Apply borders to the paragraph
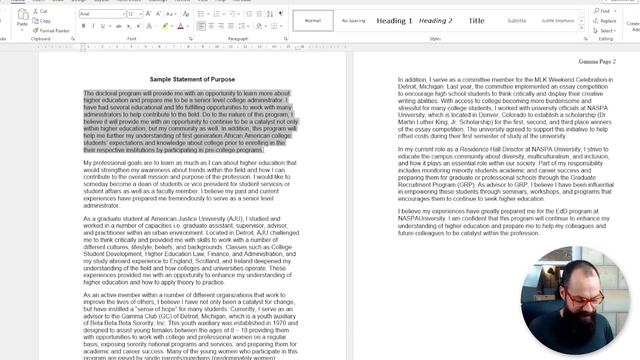Screen dimensions: 640x360 274,27
